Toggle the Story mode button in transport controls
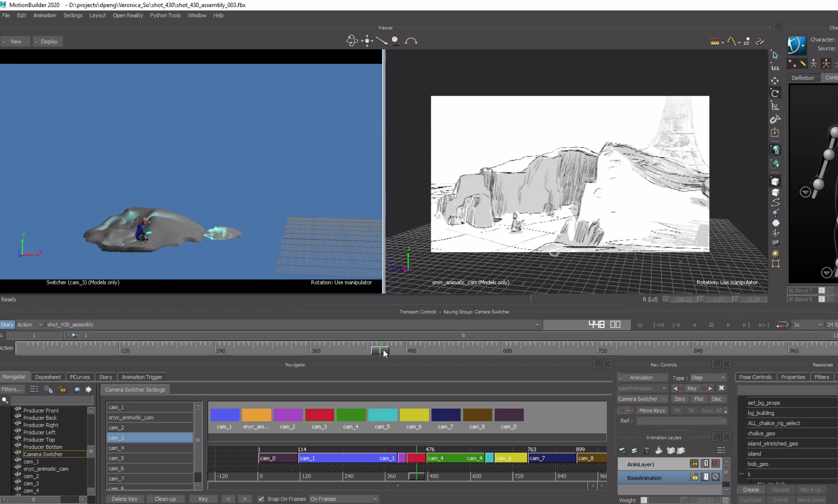This screenshot has height=504, width=838. coord(7,324)
